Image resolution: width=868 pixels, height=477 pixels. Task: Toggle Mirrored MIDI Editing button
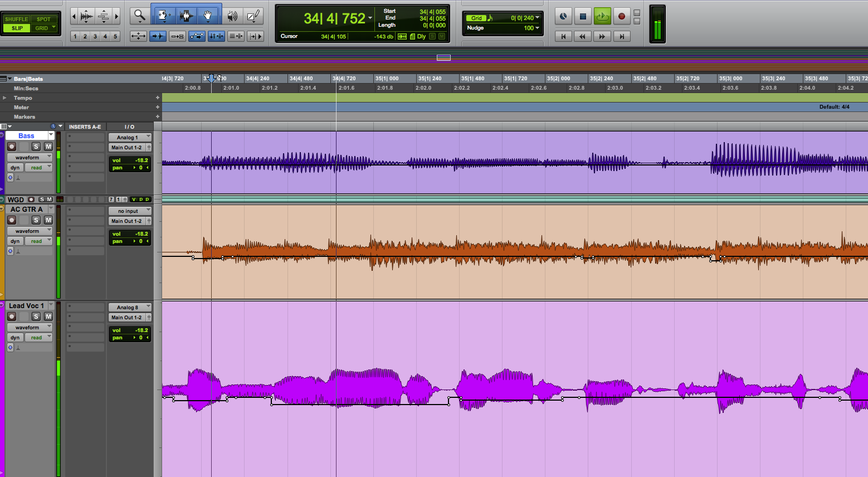(x=178, y=36)
